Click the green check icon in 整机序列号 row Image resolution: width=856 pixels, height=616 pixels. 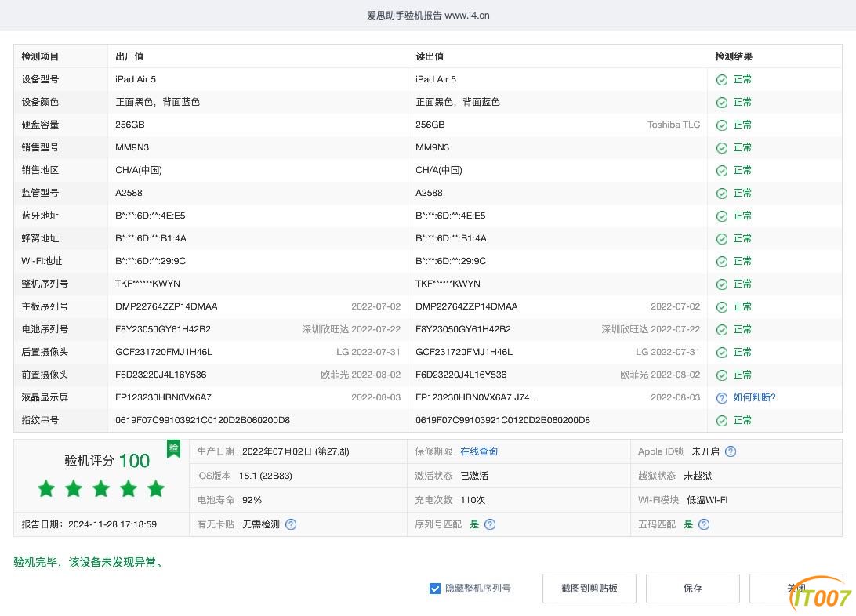click(722, 284)
